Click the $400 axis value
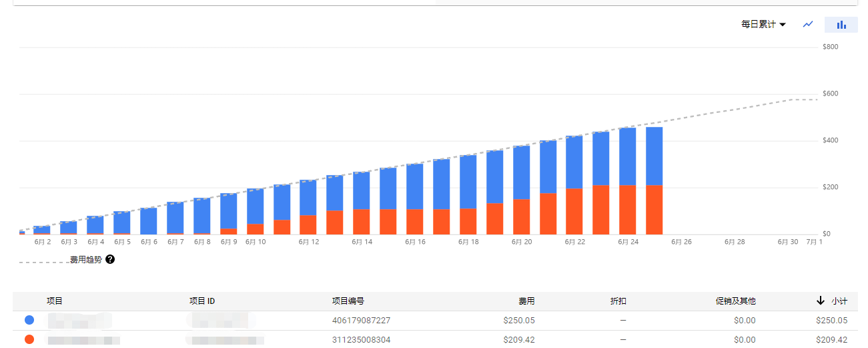868x348 pixels. (x=831, y=141)
